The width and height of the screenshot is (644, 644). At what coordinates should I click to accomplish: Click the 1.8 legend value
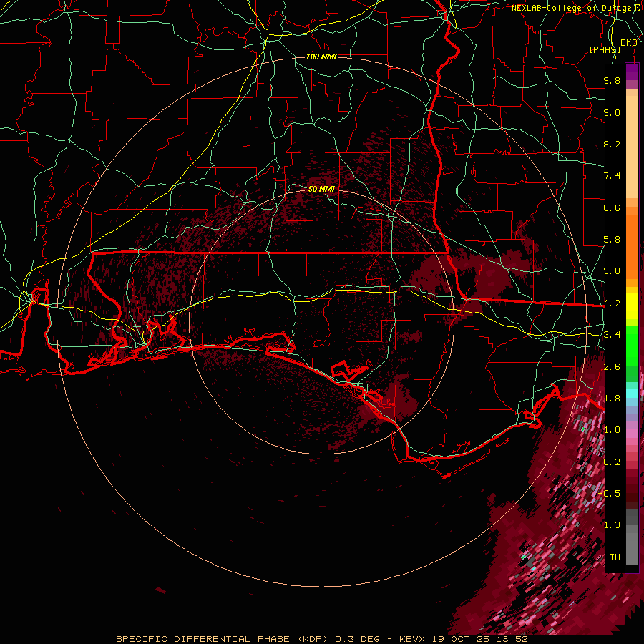tap(612, 399)
